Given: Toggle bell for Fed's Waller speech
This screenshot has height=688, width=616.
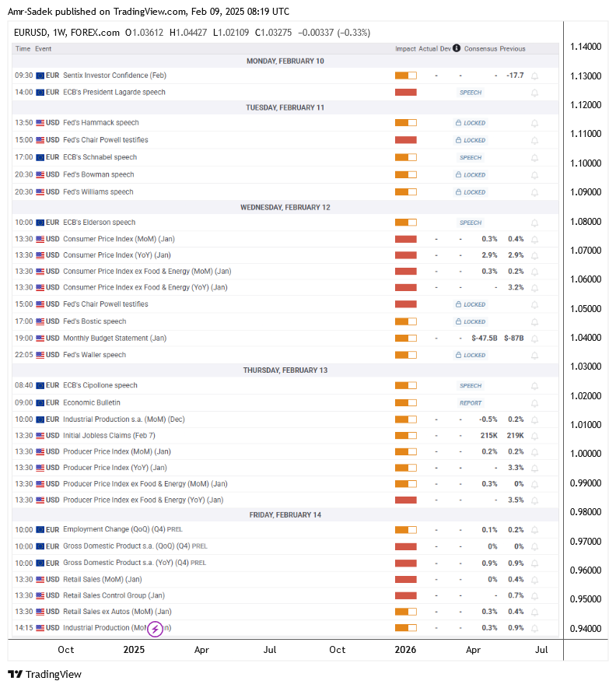Looking at the screenshot, I should pyautogui.click(x=534, y=356).
